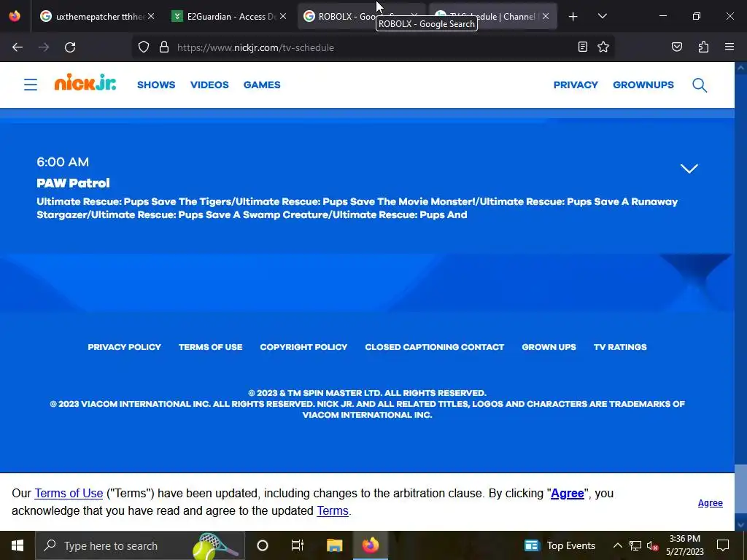Close the uxthemepatcher tab

(151, 16)
